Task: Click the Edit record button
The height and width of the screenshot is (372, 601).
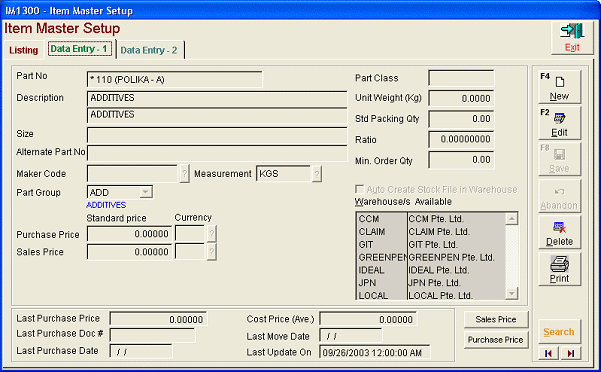Action: tap(560, 123)
